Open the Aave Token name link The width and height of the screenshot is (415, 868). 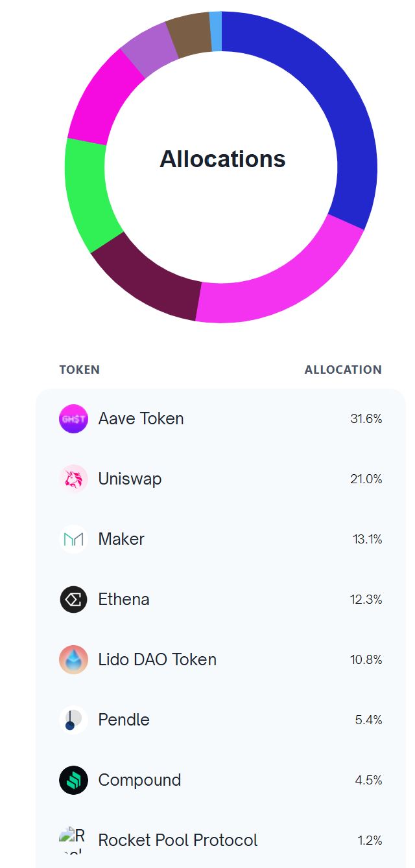pyautogui.click(x=141, y=418)
